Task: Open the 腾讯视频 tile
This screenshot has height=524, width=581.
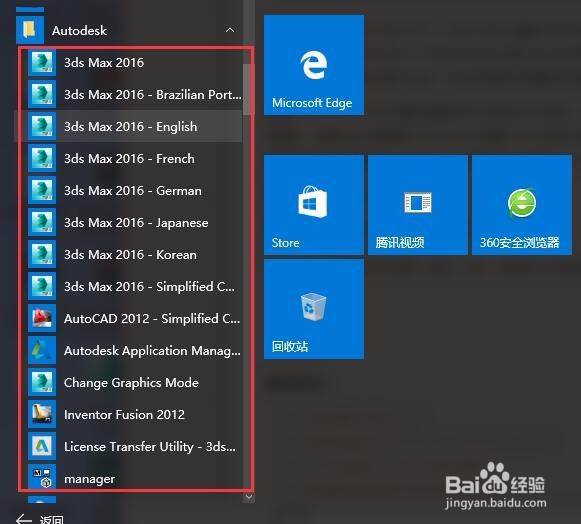Action: [x=418, y=205]
